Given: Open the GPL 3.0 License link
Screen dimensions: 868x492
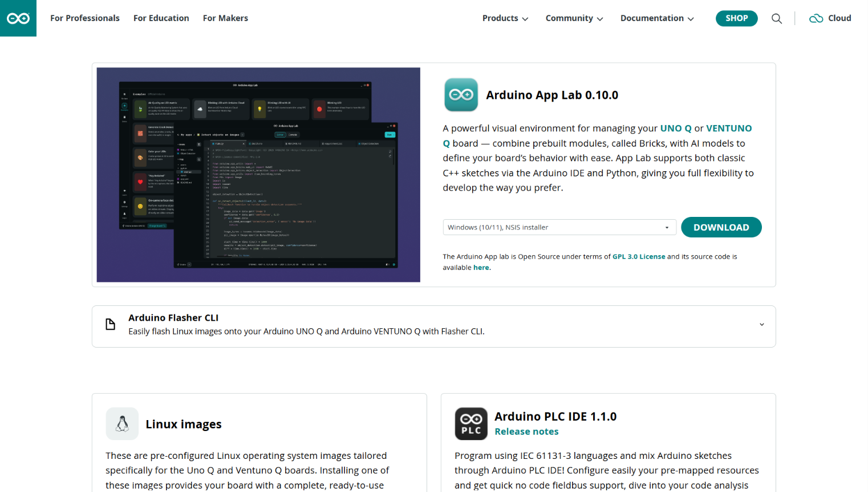Looking at the screenshot, I should pos(639,257).
